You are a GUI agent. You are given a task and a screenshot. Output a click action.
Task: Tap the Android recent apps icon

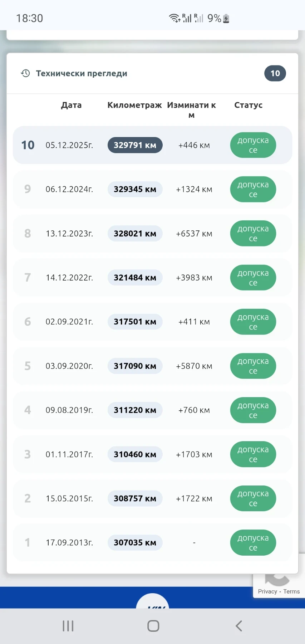click(x=68, y=626)
